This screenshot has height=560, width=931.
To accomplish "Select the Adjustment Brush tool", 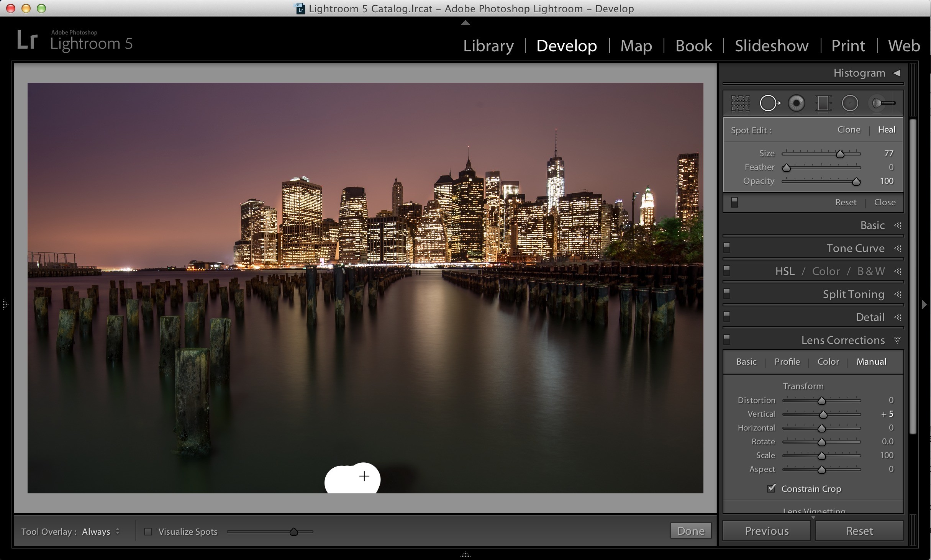I will pos(883,103).
